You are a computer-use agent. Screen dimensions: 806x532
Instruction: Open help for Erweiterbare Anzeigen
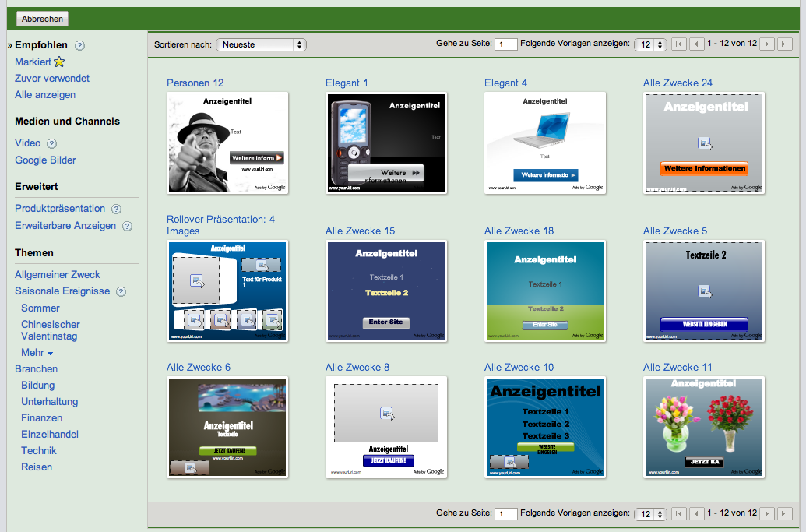click(127, 226)
